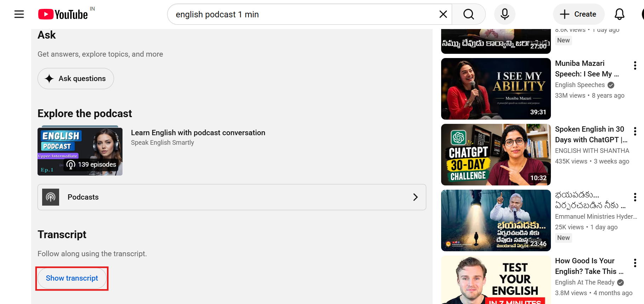Visit the English Speeches channel
644x304 pixels.
580,85
